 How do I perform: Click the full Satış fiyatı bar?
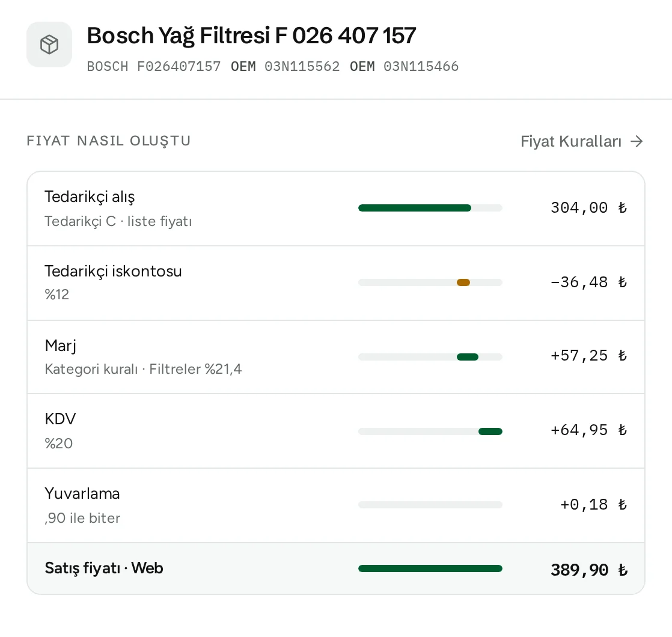click(x=430, y=568)
